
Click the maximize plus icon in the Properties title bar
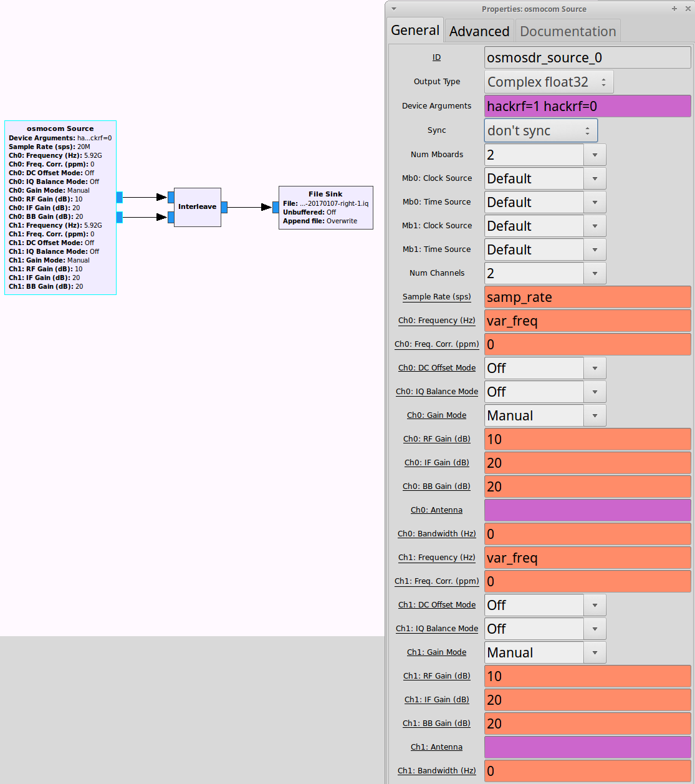point(674,9)
